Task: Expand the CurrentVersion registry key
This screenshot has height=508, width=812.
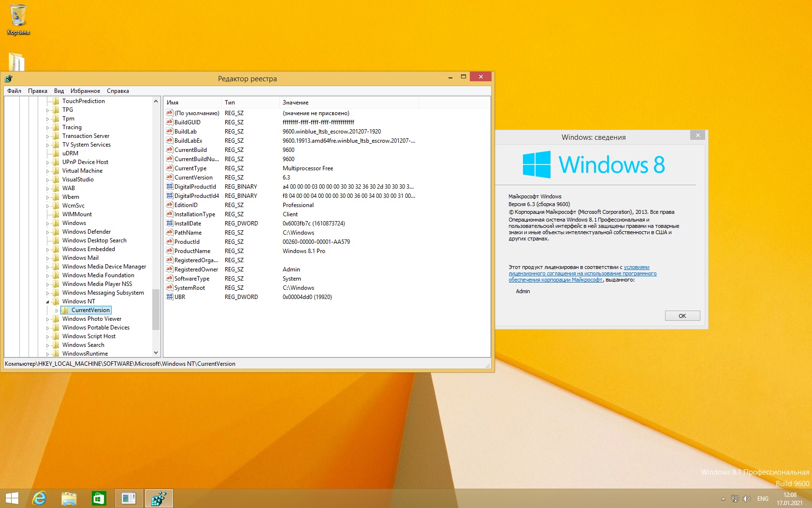Action: tap(57, 311)
